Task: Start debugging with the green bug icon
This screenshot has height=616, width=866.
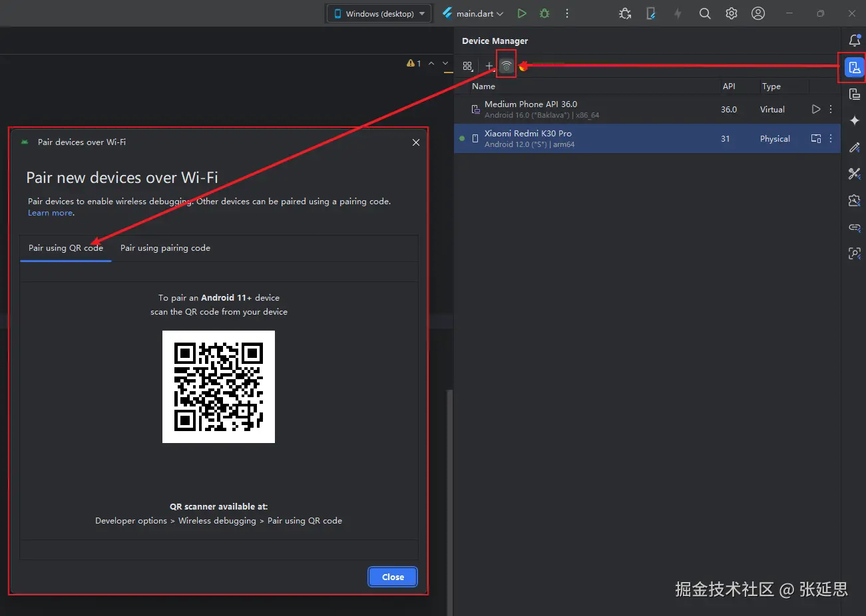Action: pos(544,13)
